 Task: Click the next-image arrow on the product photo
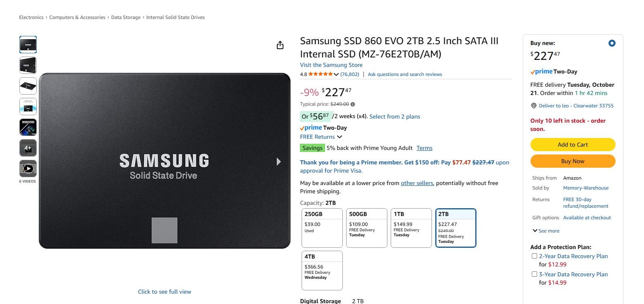[278, 162]
